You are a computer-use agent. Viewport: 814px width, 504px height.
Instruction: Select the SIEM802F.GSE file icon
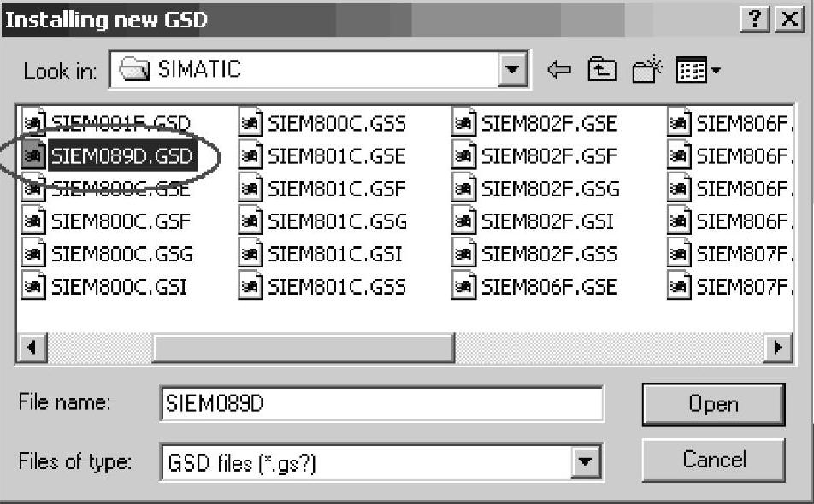coord(463,123)
